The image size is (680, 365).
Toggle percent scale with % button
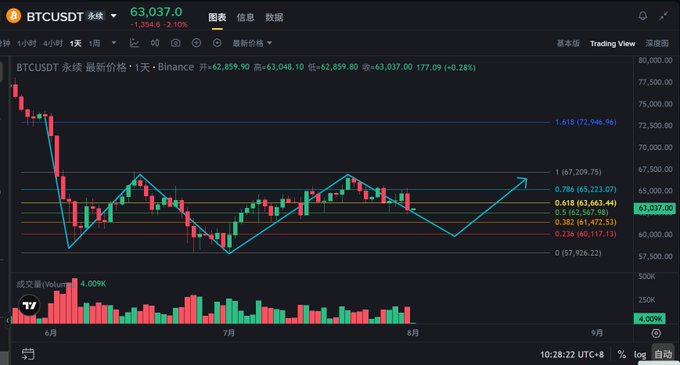[622, 354]
